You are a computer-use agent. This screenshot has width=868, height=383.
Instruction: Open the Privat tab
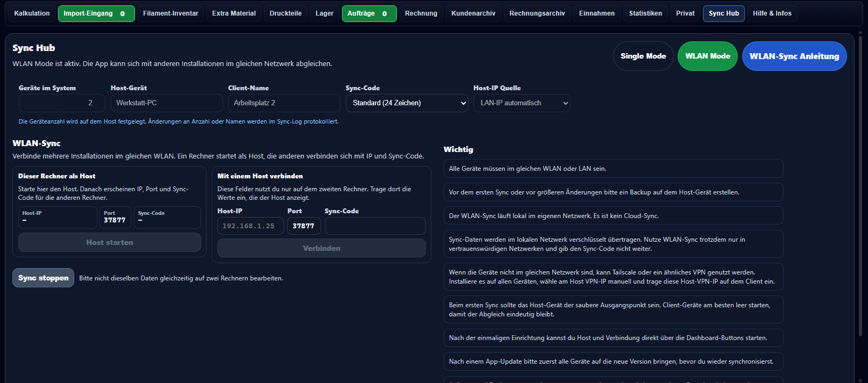pyautogui.click(x=685, y=13)
